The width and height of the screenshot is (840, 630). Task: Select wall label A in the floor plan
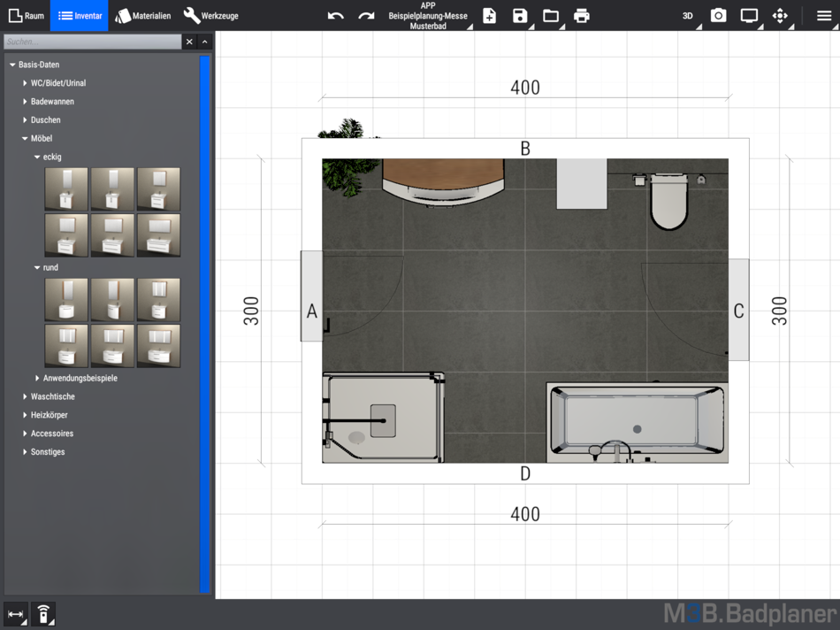point(312,311)
